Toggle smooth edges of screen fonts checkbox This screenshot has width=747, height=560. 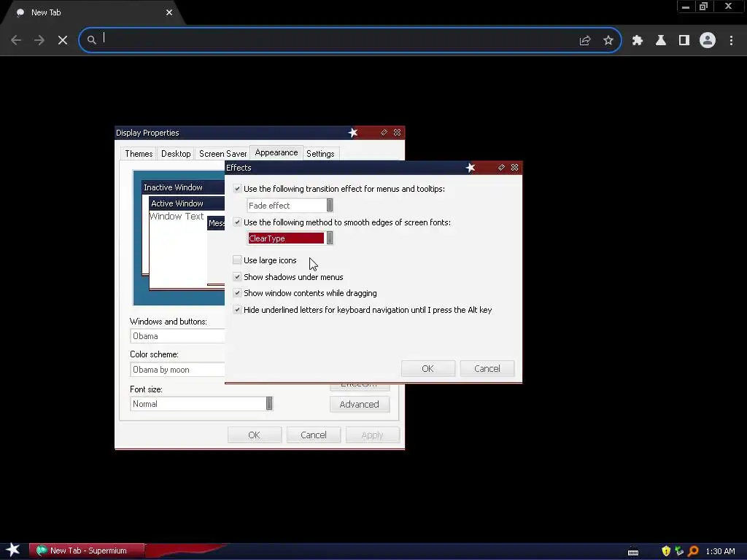(x=237, y=222)
